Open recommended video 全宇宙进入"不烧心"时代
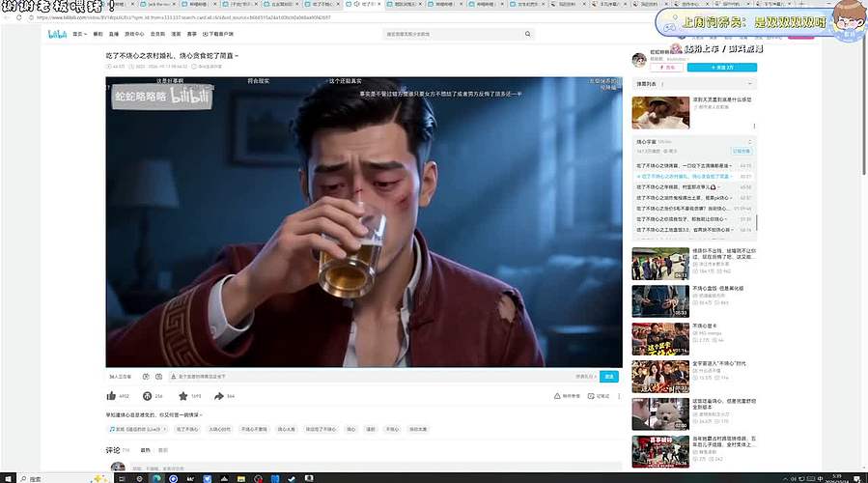Viewport: 868px width, 483px height. 719,363
